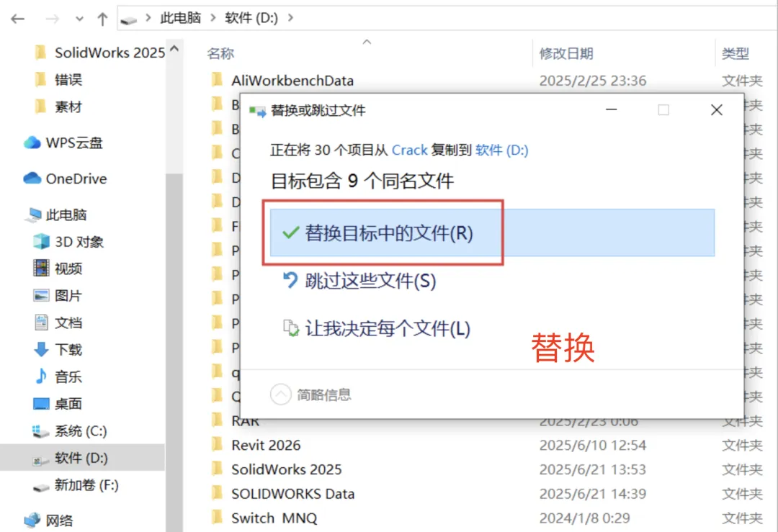Click date 2025/2/25 23:36 of AliWorkbenchData
The image size is (778, 532).
(x=592, y=81)
